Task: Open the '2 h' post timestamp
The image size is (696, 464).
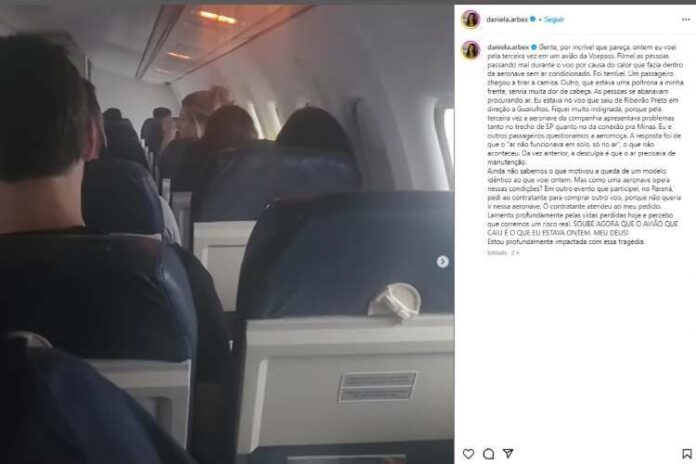Action: pos(515,253)
